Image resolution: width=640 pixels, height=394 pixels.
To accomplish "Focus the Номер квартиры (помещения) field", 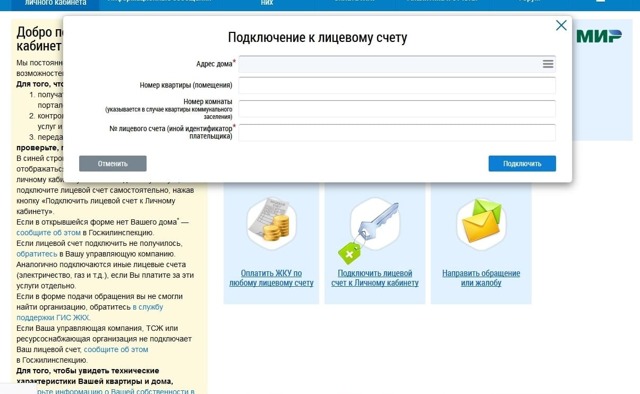I will point(397,85).
